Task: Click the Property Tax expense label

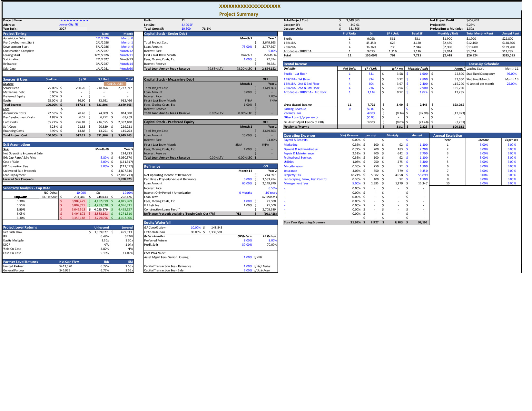Action: point(292,175)
